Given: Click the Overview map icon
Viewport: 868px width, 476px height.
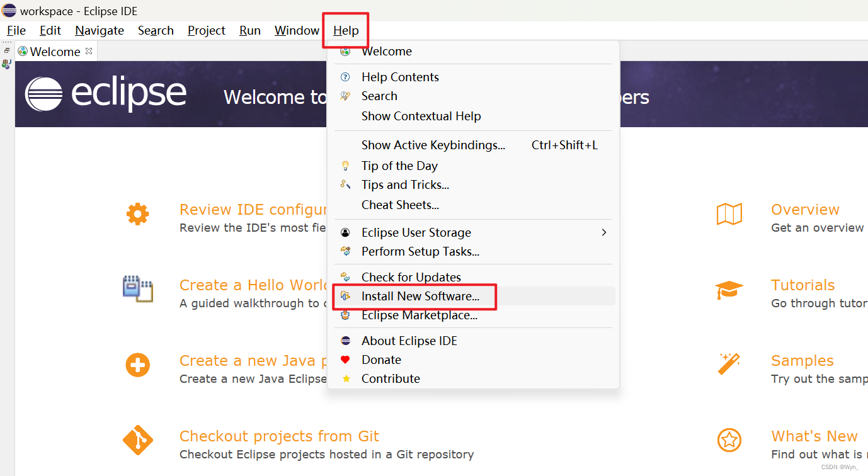Looking at the screenshot, I should click(729, 214).
